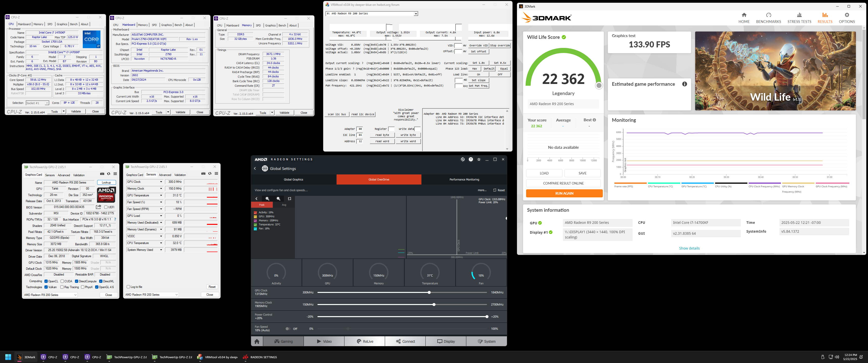Screen dimensions: 868x363
Task: Enable Log to file in GPU-Z Sensors
Action: coord(128,287)
